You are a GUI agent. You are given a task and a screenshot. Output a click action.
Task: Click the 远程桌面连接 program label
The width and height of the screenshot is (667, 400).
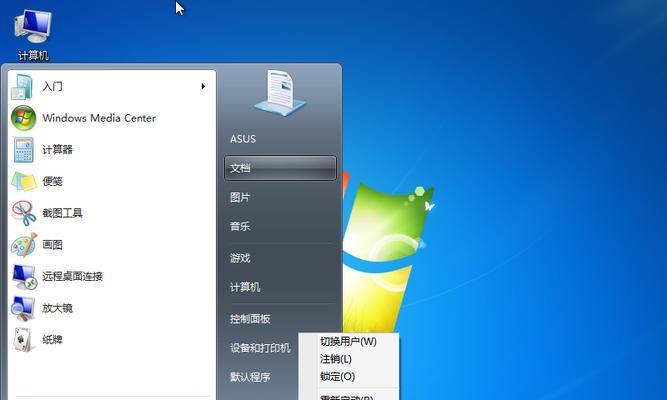coord(73,277)
